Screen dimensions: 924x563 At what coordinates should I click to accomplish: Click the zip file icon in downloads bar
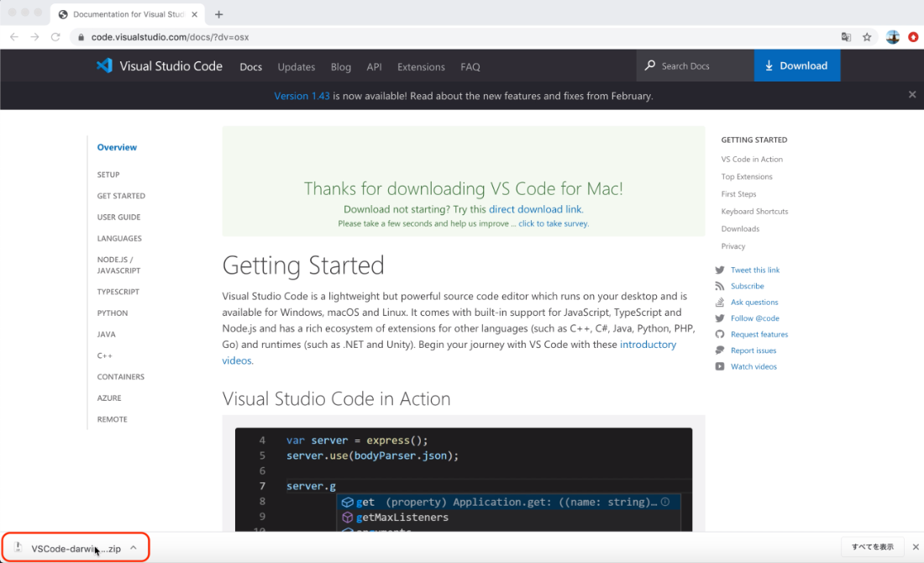(18, 548)
